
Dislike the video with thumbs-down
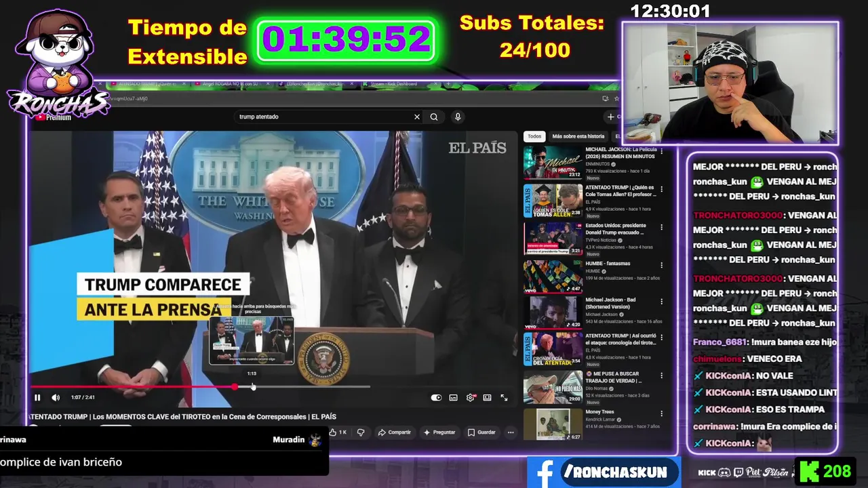point(361,432)
